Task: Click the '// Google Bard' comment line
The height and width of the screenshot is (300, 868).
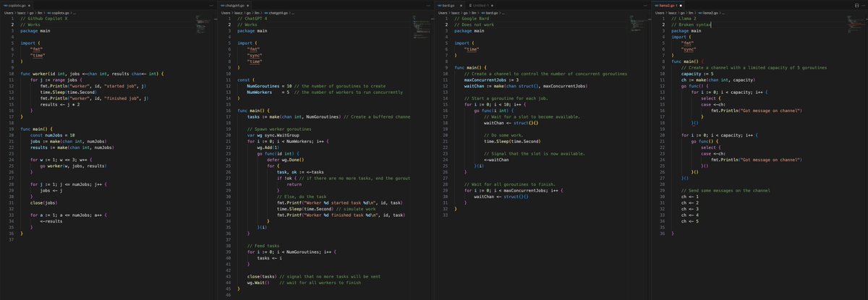Action: pyautogui.click(x=472, y=20)
